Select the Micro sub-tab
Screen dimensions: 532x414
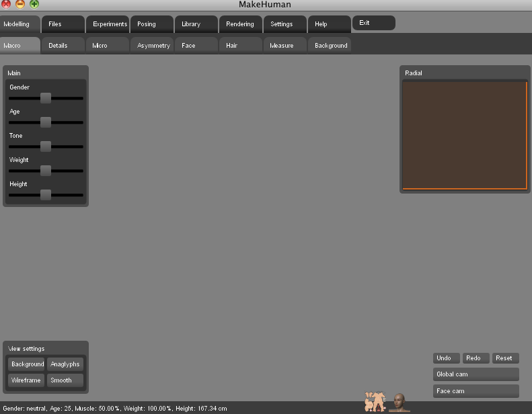pos(108,46)
